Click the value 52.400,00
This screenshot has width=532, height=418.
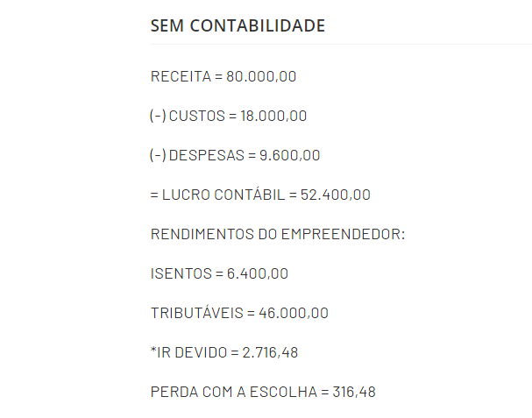point(336,195)
